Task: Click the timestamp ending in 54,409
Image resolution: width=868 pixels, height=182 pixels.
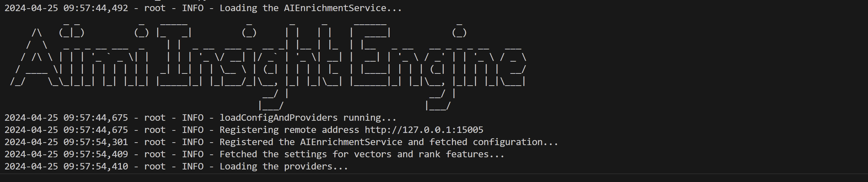Action: click(66, 154)
